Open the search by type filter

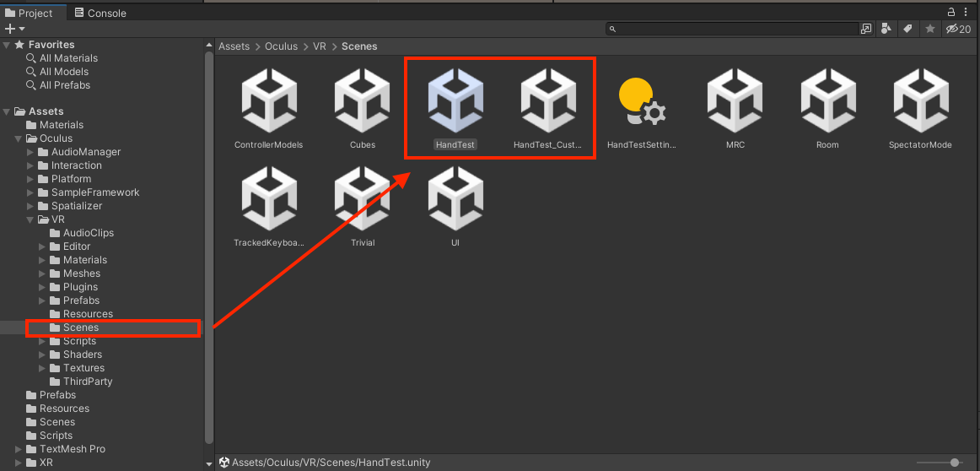[x=886, y=29]
